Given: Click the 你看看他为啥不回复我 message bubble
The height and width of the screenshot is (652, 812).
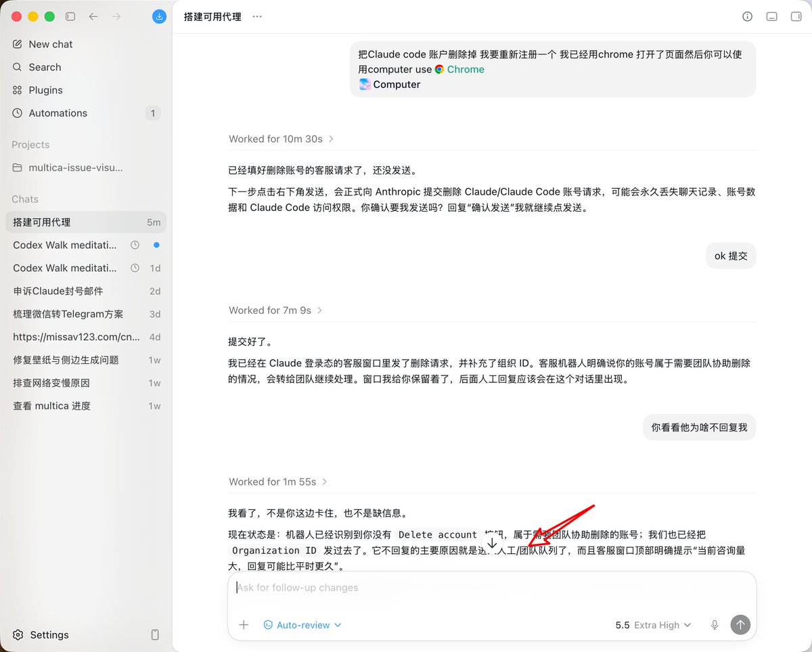Looking at the screenshot, I should coord(700,427).
